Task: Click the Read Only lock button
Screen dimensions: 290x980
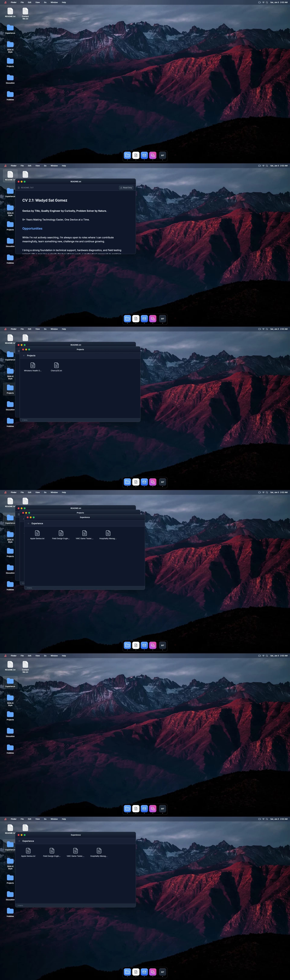Action: tap(126, 188)
